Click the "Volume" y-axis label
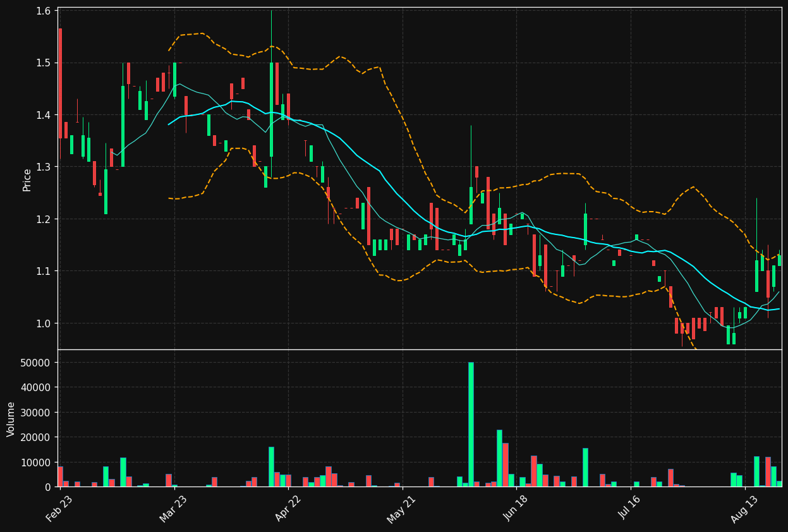This screenshot has width=788, height=532. (11, 419)
